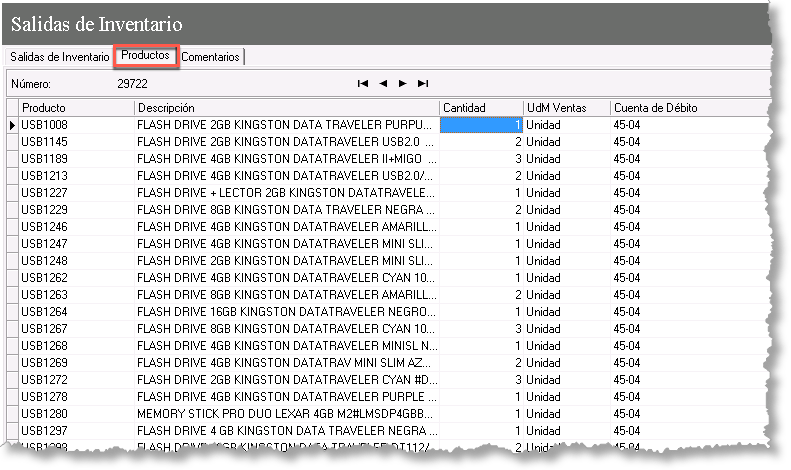
Task: Click the Cuenta de Débito column header
Action: point(690,108)
